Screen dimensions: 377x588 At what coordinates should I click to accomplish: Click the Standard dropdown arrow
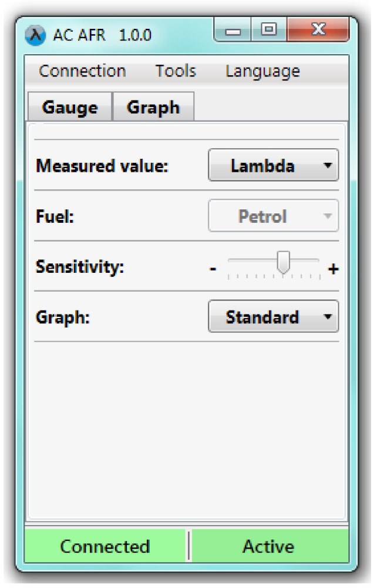328,316
